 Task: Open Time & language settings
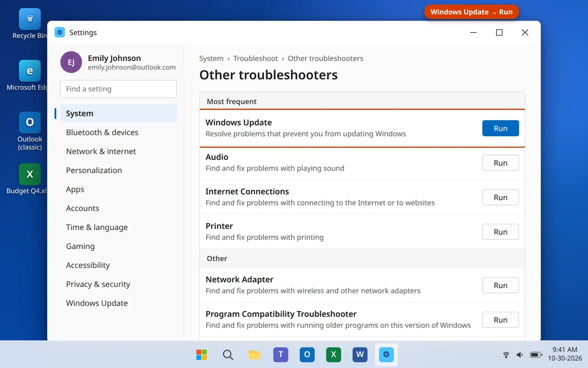tap(118, 227)
